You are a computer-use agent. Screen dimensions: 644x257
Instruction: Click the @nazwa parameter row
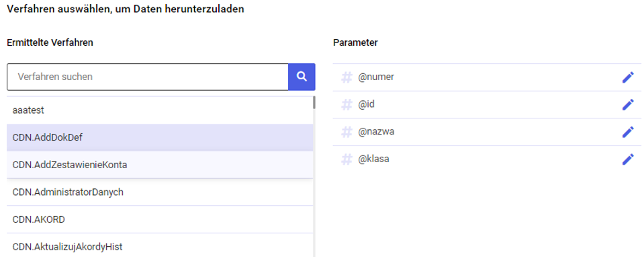click(487, 132)
